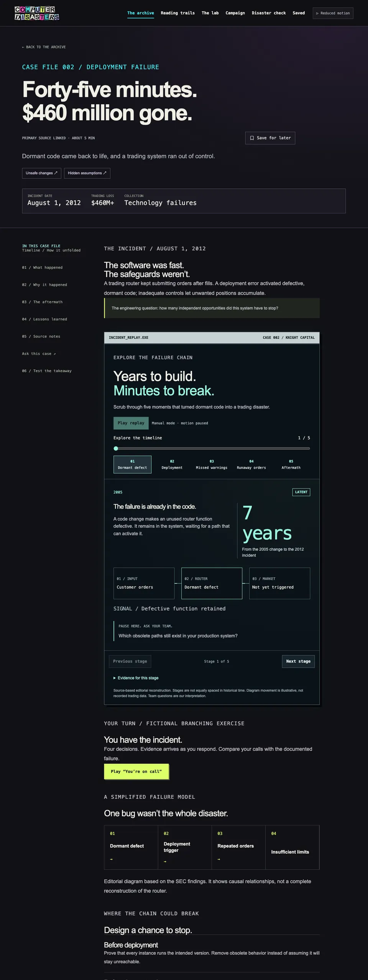Go to Reading trails in navigation

[178, 13]
